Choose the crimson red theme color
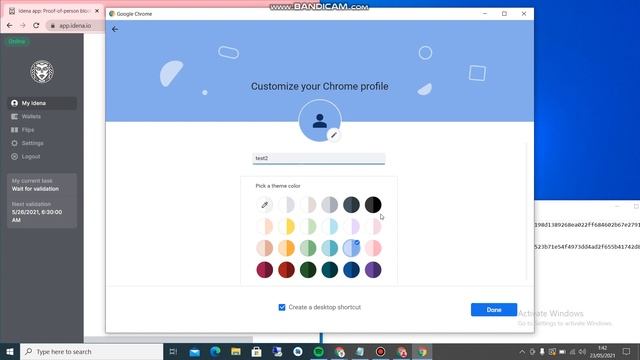This screenshot has height=360, width=640. [x=287, y=270]
